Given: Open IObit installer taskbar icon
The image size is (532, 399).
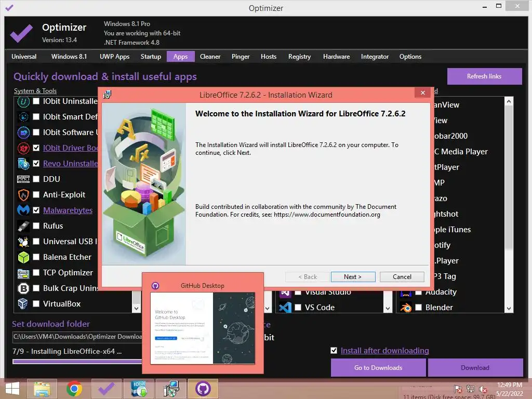Looking at the screenshot, I should coord(139,389).
